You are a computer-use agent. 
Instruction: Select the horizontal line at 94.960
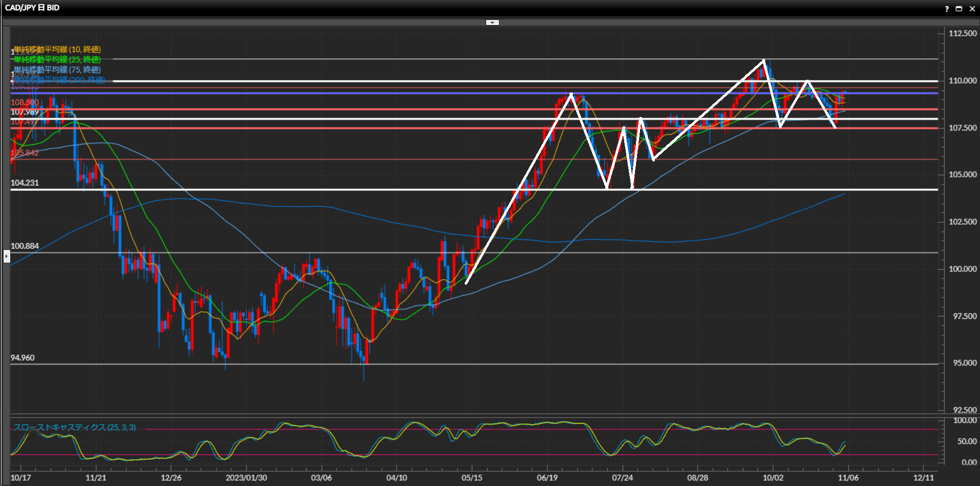[x=307, y=364]
